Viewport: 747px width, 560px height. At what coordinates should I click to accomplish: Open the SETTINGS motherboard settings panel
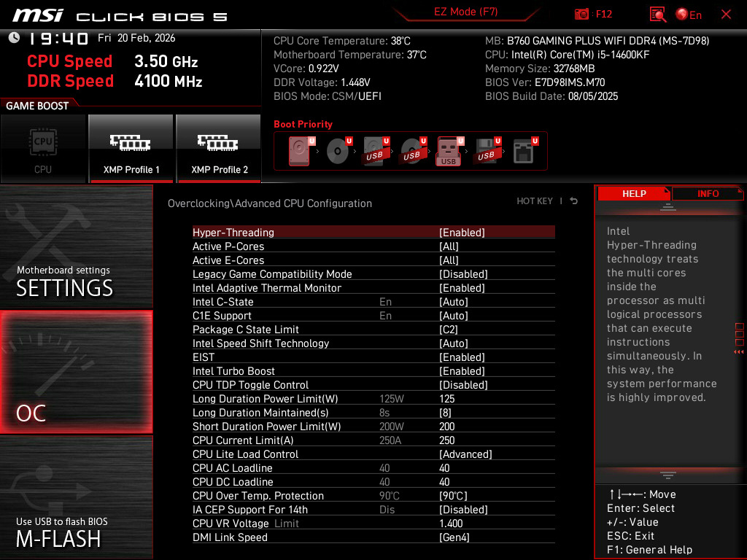coord(76,246)
